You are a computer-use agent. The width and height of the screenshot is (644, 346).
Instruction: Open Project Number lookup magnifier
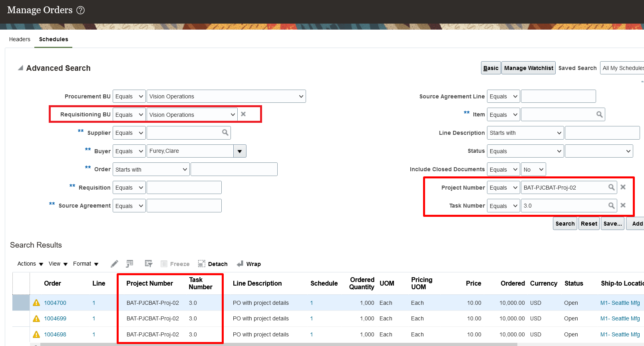pos(612,187)
